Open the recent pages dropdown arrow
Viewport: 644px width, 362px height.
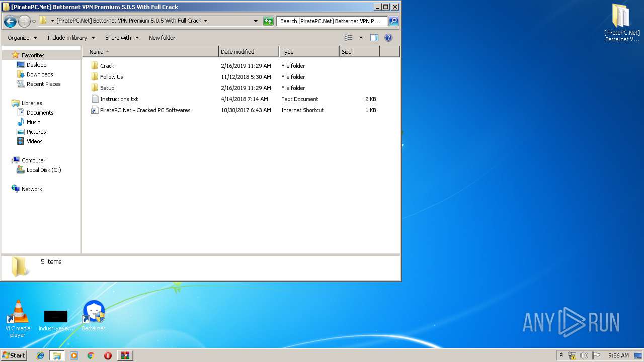34,21
